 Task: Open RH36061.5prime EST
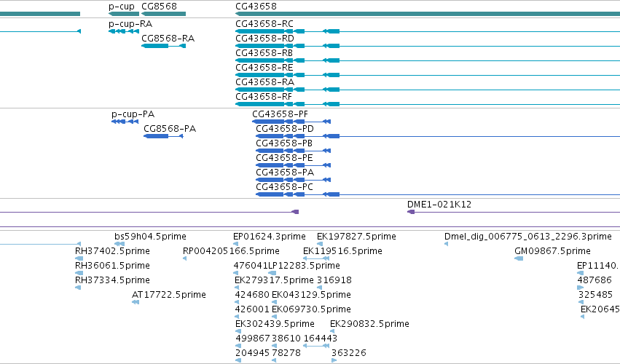112,266
